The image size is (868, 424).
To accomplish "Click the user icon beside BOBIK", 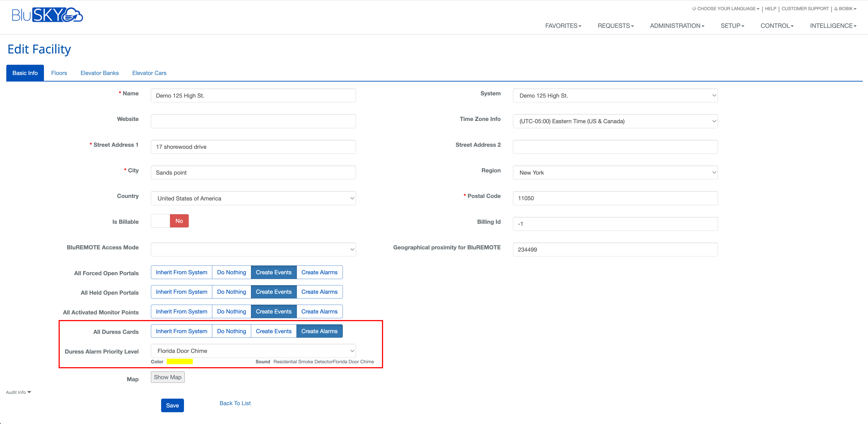I will coord(836,9).
